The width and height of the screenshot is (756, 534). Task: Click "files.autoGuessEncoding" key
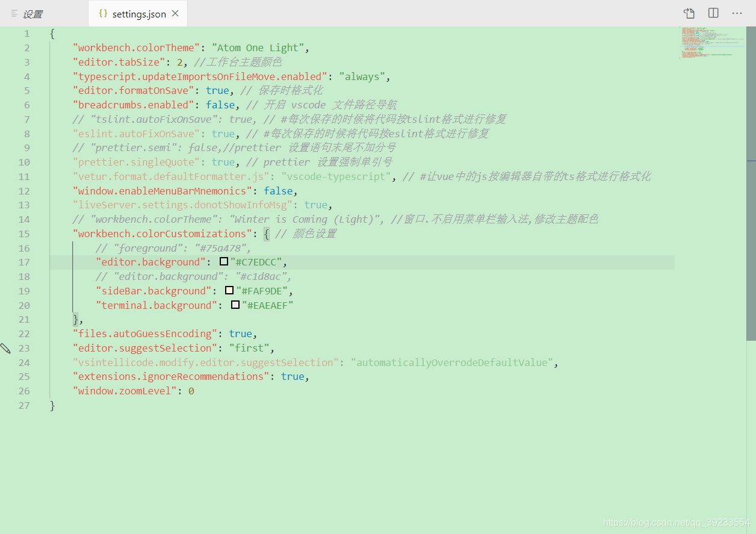[145, 334]
